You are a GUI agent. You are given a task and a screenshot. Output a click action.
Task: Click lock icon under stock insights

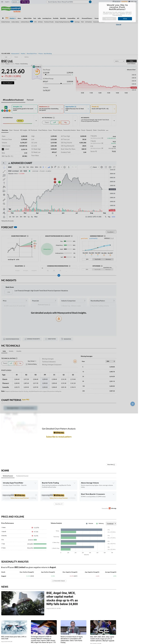tap(59, 319)
